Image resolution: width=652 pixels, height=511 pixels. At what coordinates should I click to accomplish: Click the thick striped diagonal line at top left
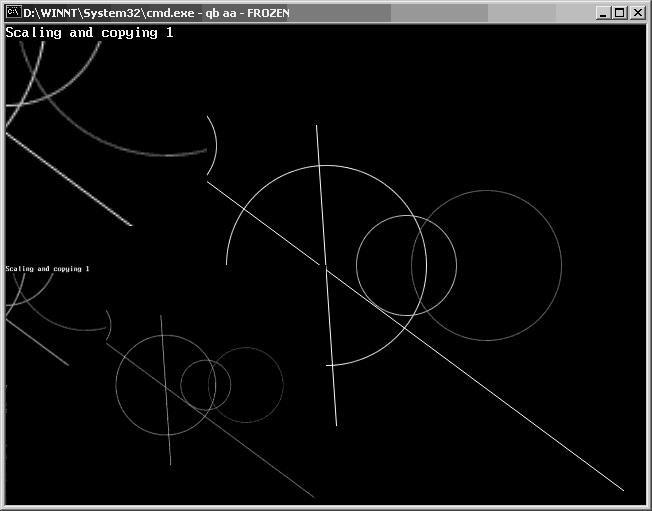[70, 180]
